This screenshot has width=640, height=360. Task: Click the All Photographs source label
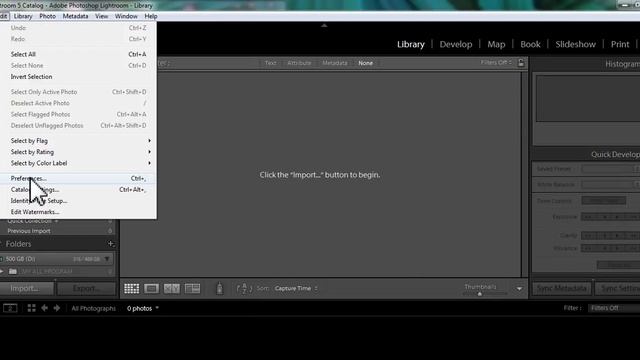point(93,309)
